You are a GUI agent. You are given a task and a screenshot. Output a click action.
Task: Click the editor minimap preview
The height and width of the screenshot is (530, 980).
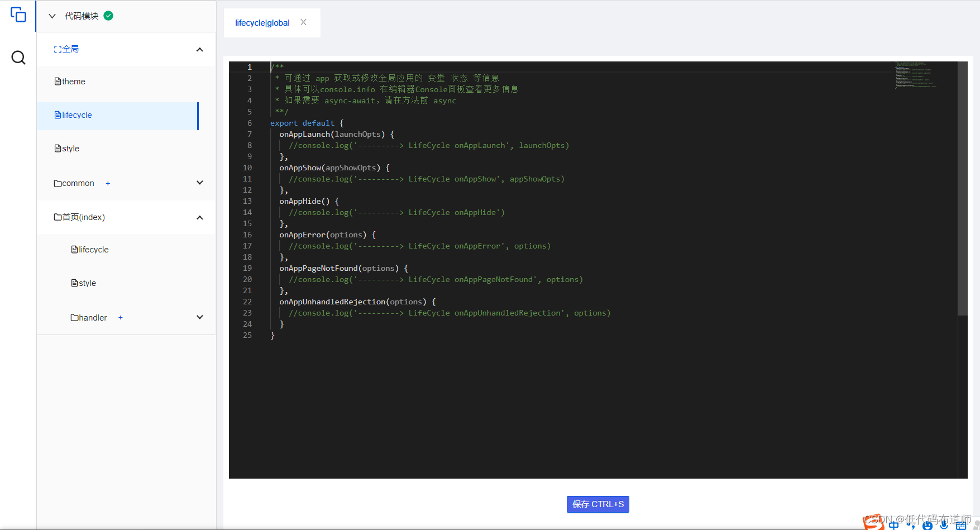(916, 75)
